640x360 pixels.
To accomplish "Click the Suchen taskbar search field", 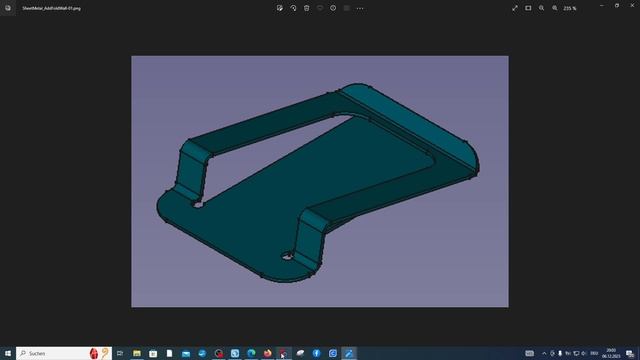I will pyautogui.click(x=64, y=353).
